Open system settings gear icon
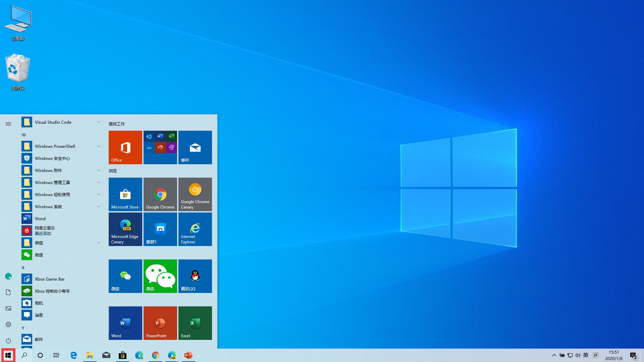 (8, 324)
